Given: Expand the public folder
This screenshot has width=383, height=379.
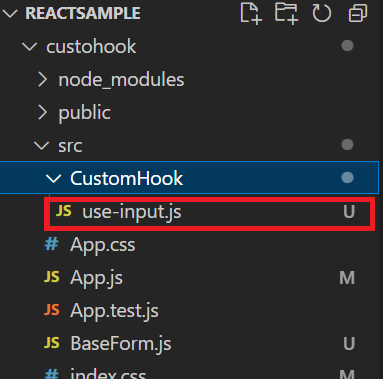Looking at the screenshot, I should pos(42,112).
